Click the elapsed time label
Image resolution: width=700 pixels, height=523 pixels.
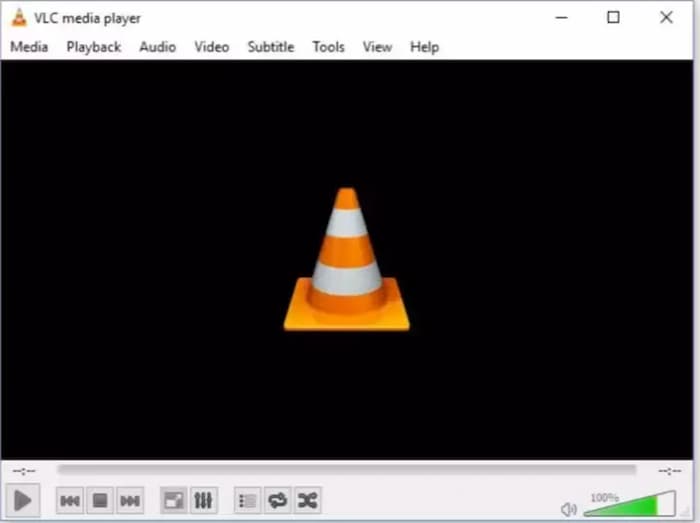coord(24,471)
